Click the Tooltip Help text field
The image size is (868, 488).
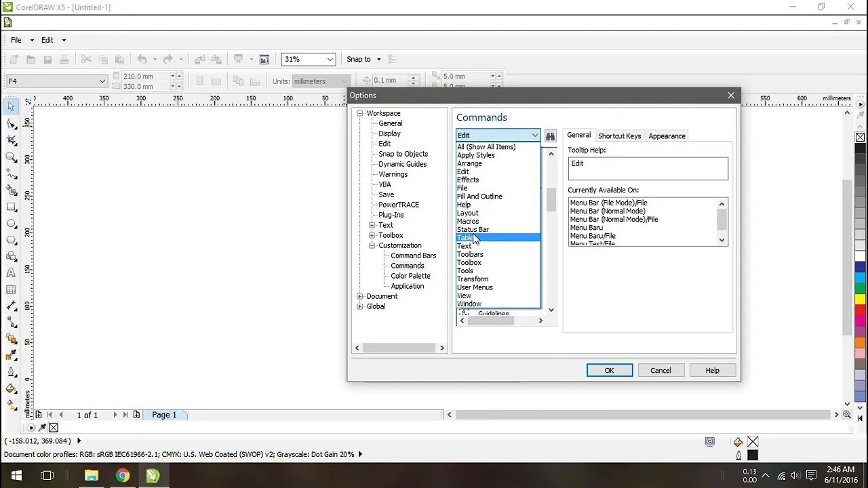[648, 169]
